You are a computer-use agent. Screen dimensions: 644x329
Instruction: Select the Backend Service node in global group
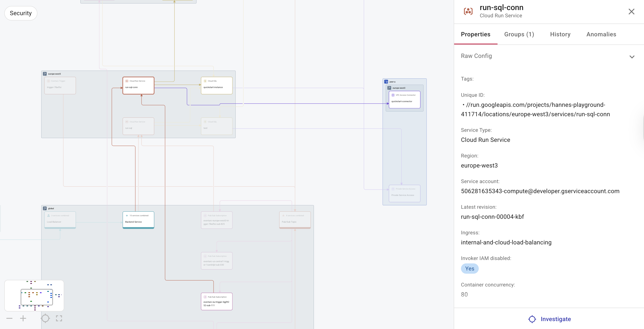pos(138,220)
